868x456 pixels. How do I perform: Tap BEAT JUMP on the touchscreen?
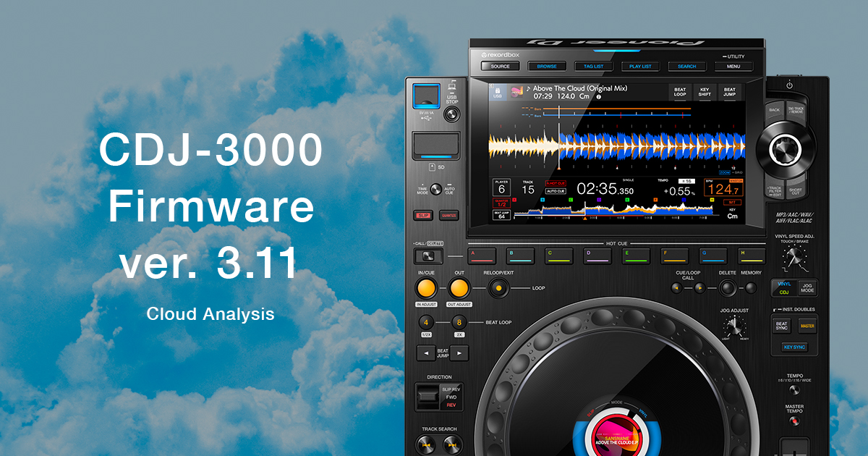tap(730, 92)
